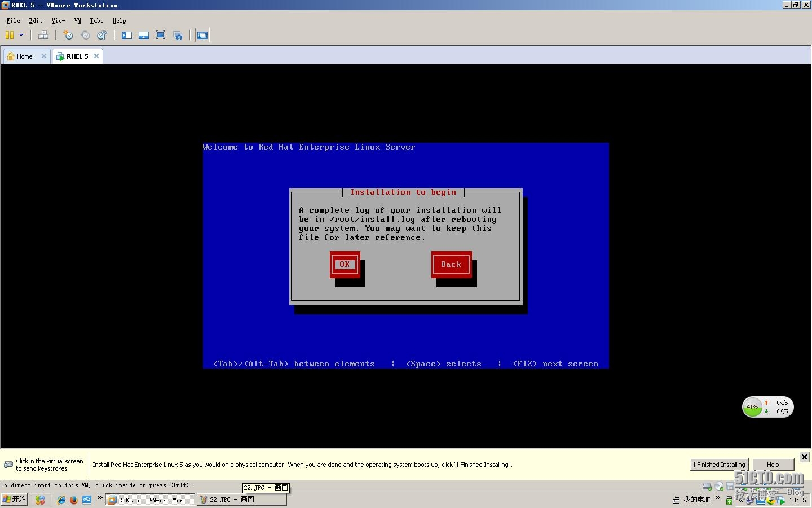Click the green USB safely remove tray icon

[x=729, y=501]
